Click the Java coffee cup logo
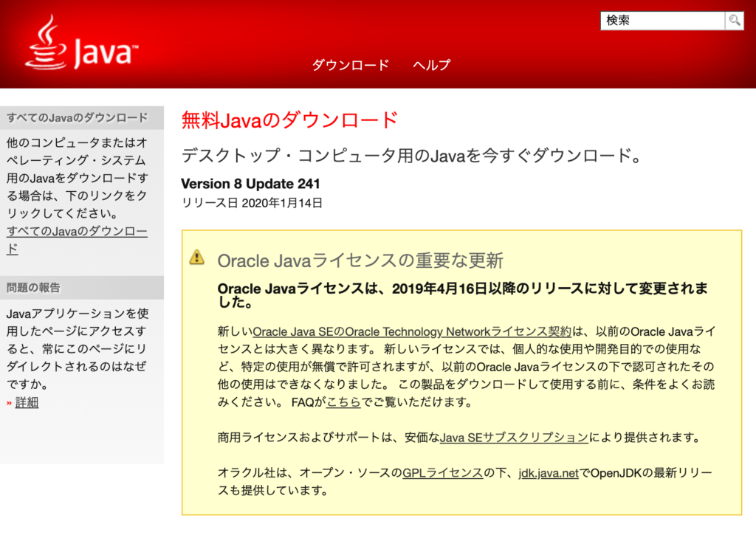The image size is (756, 538). point(81,42)
